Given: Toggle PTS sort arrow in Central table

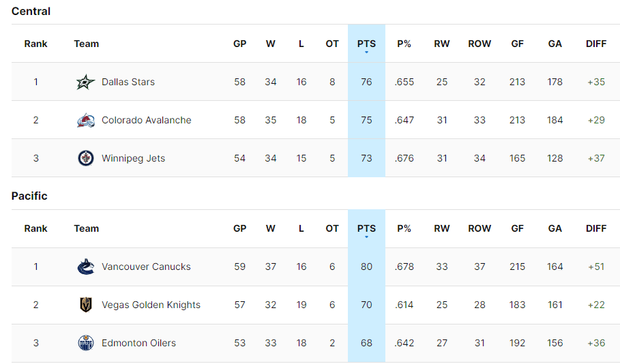Looking at the screenshot, I should 366,52.
